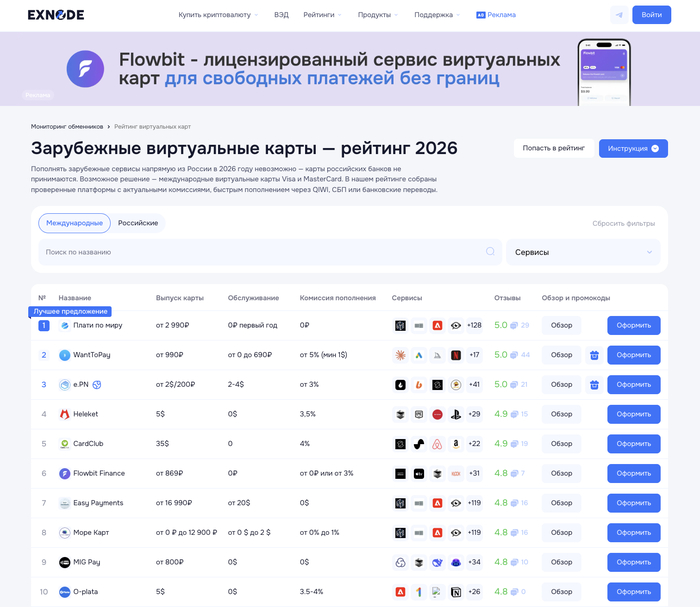Click the Лучшее предложение badge

click(70, 312)
